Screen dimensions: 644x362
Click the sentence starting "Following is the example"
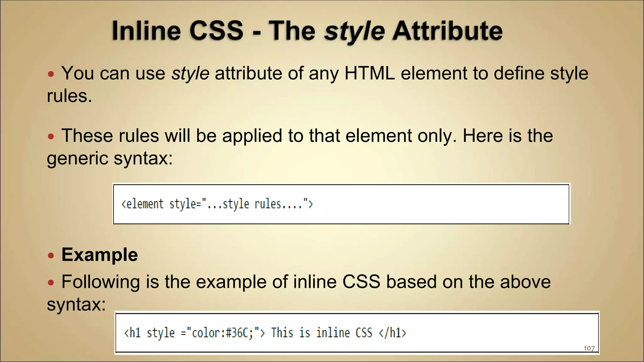[299, 293]
